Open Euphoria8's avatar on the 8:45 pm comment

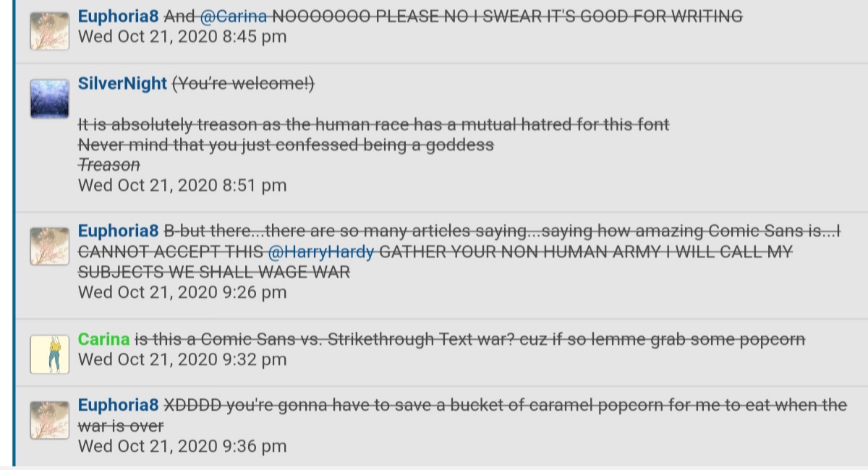(x=49, y=31)
